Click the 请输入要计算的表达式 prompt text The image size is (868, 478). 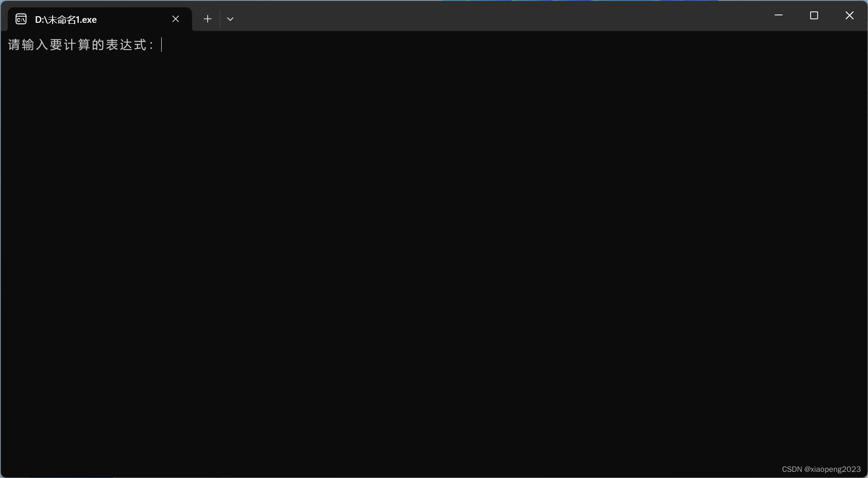80,45
